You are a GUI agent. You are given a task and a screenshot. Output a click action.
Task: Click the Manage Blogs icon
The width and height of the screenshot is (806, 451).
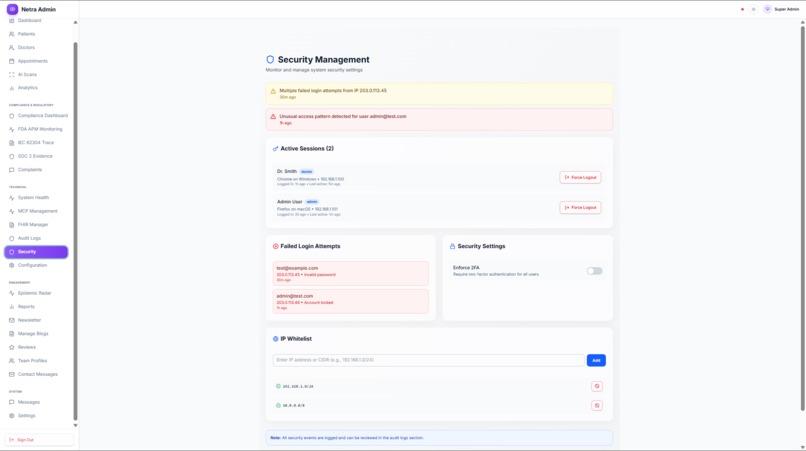pos(11,334)
